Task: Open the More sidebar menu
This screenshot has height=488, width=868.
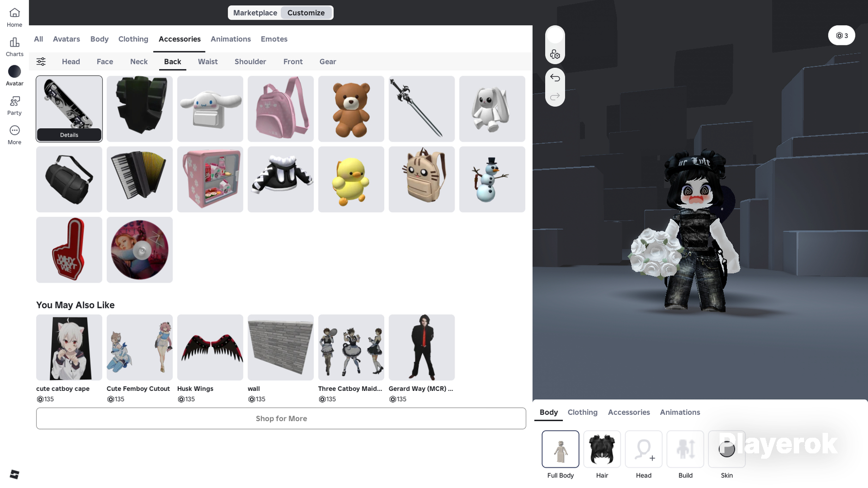Action: 14,135
